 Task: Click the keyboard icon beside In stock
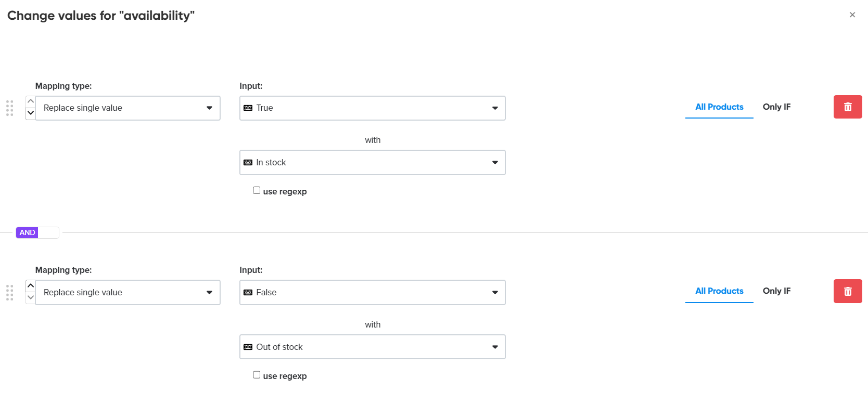[248, 162]
